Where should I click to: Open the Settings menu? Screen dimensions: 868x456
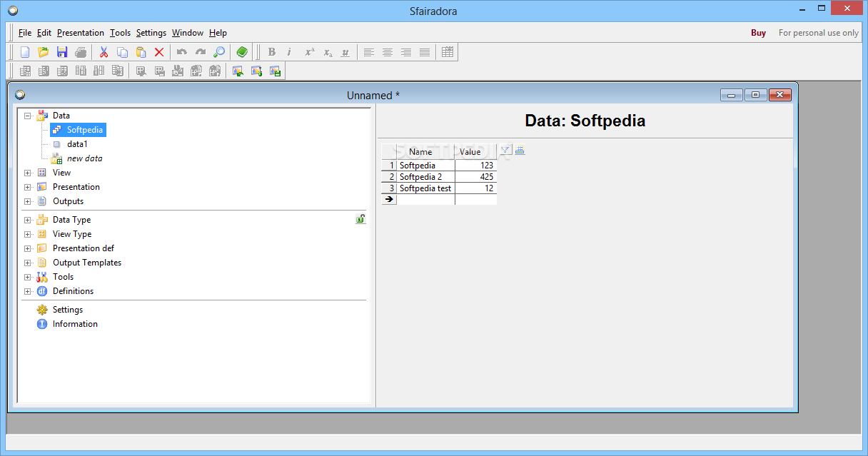[151, 33]
